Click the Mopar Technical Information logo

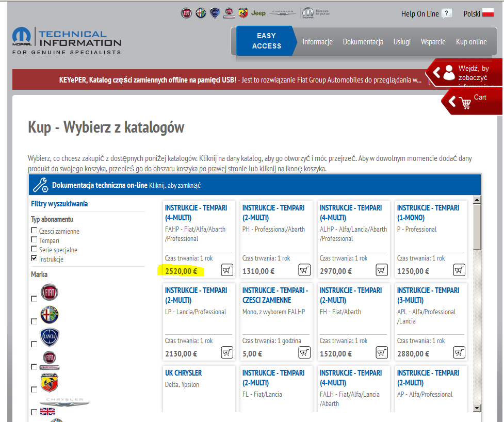(67, 41)
